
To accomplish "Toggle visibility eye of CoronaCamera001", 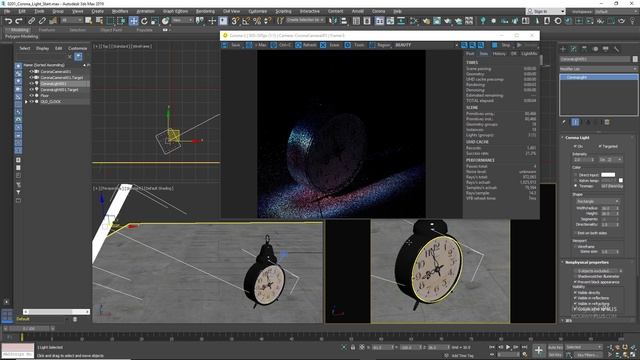I will click(x=31, y=71).
